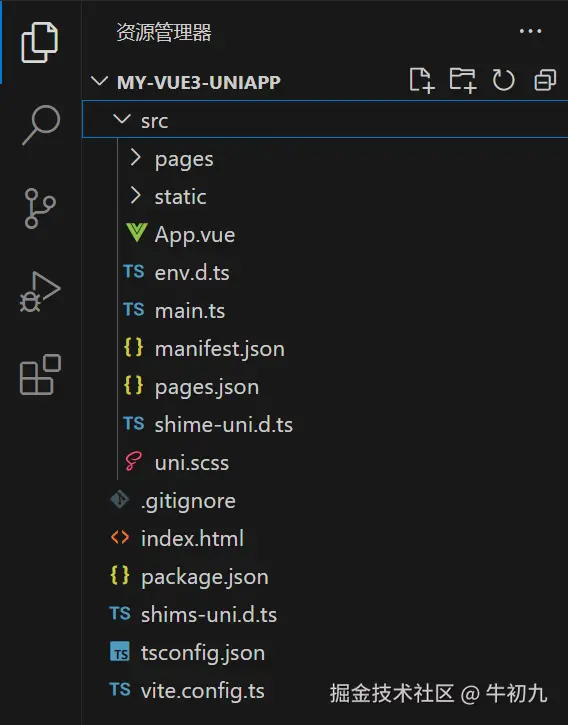This screenshot has width=568, height=725.
Task: Select the src folder row
Action: click(325, 120)
